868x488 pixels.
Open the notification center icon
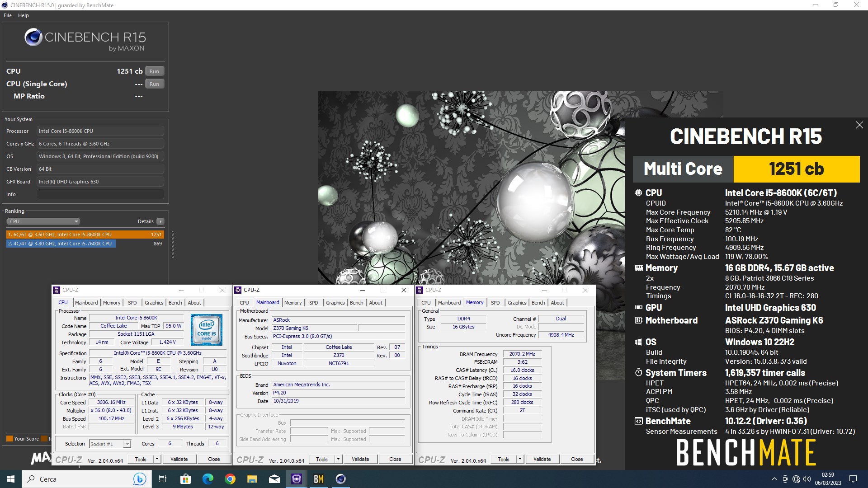coord(853,479)
